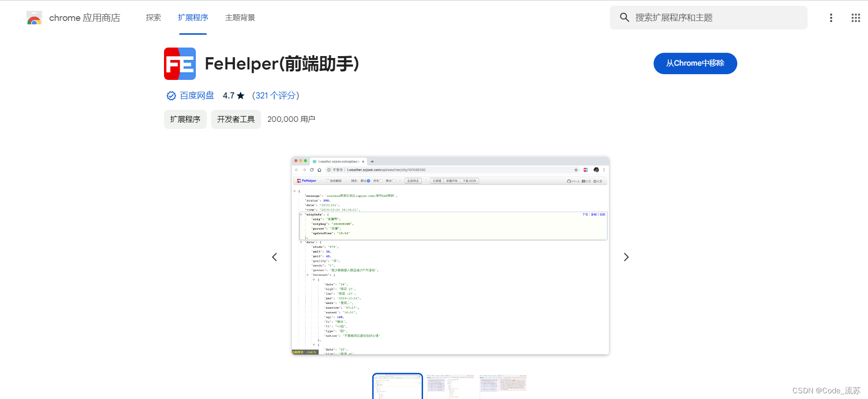This screenshot has height=399, width=868.
Task: Switch to the 主题背景 tab
Action: point(240,18)
